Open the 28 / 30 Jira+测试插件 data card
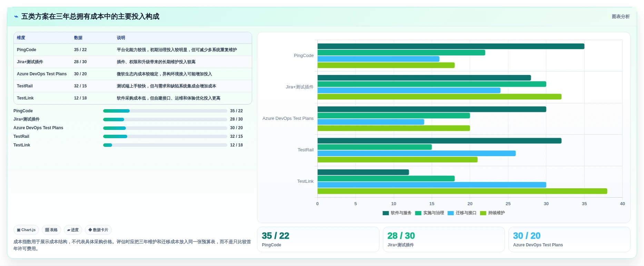Viewport: 644px width, 266px height. pos(444,239)
